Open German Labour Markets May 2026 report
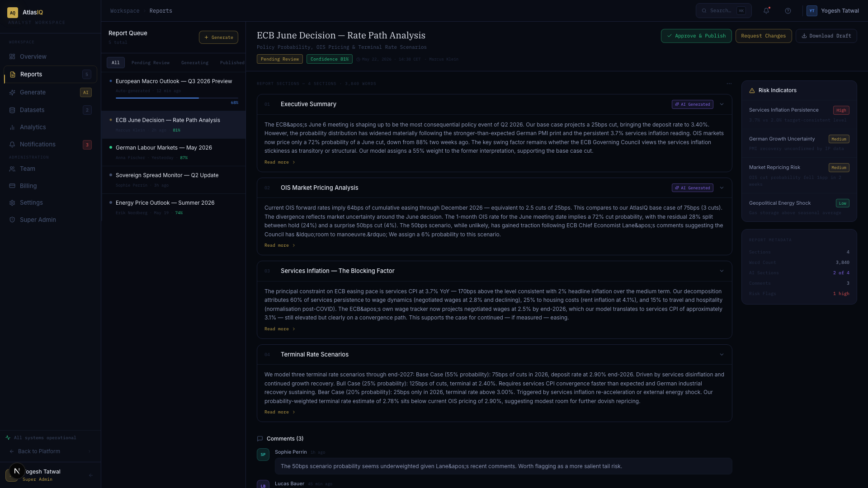The height and width of the screenshot is (488, 868). tap(174, 153)
